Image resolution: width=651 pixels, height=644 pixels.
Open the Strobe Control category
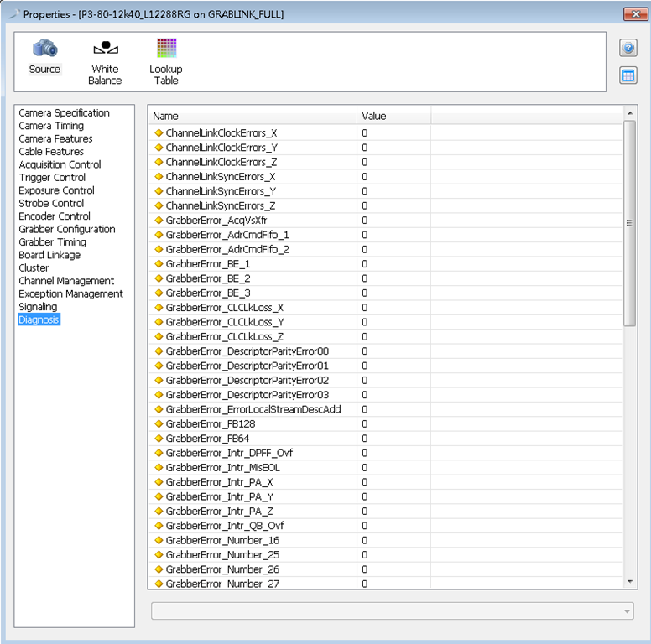(x=51, y=203)
